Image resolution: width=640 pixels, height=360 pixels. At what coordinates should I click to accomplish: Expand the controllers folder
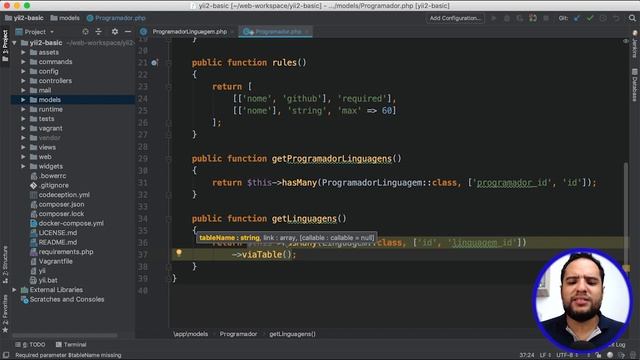tap(23, 81)
